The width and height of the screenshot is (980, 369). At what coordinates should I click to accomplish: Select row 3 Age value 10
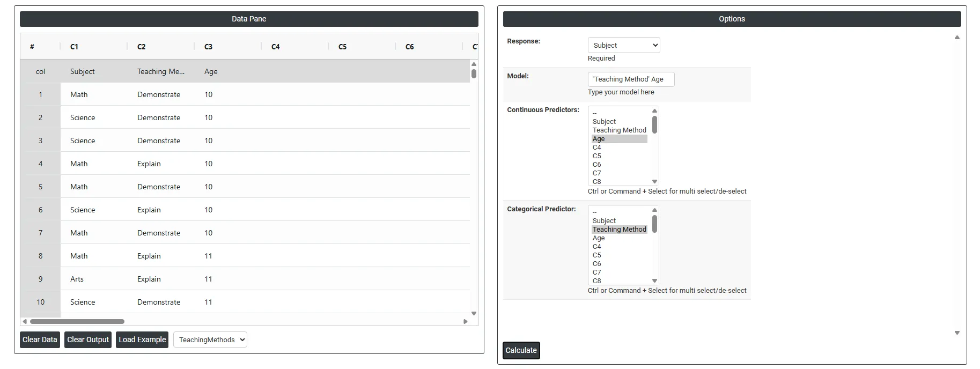228,141
